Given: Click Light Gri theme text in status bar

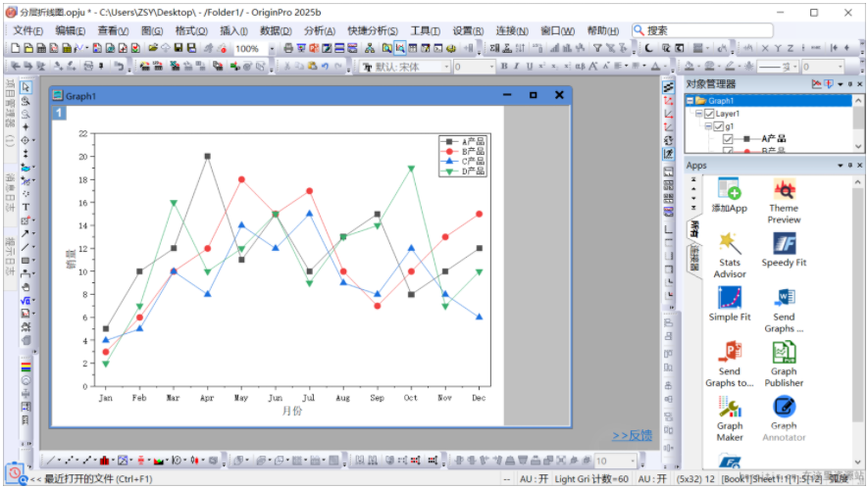Looking at the screenshot, I should [x=572, y=478].
